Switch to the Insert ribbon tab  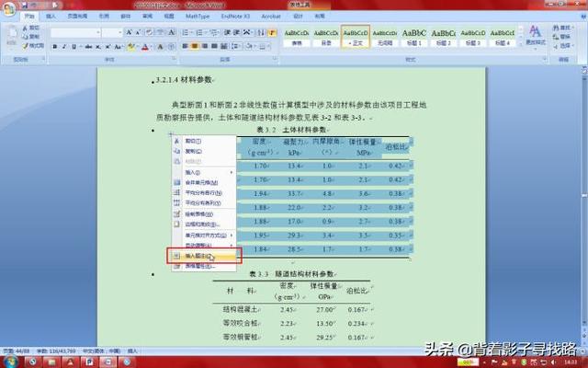coord(51,17)
